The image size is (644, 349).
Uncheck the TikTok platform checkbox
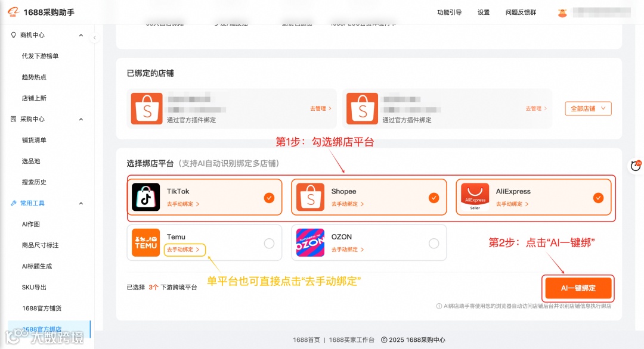tap(269, 198)
